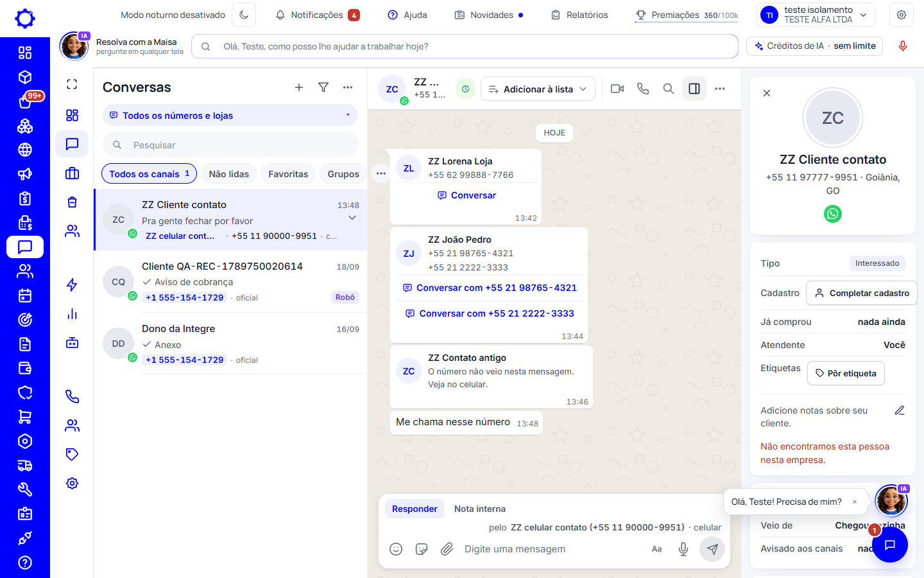
Task: Toggle night mode moon button
Action: coord(244,15)
